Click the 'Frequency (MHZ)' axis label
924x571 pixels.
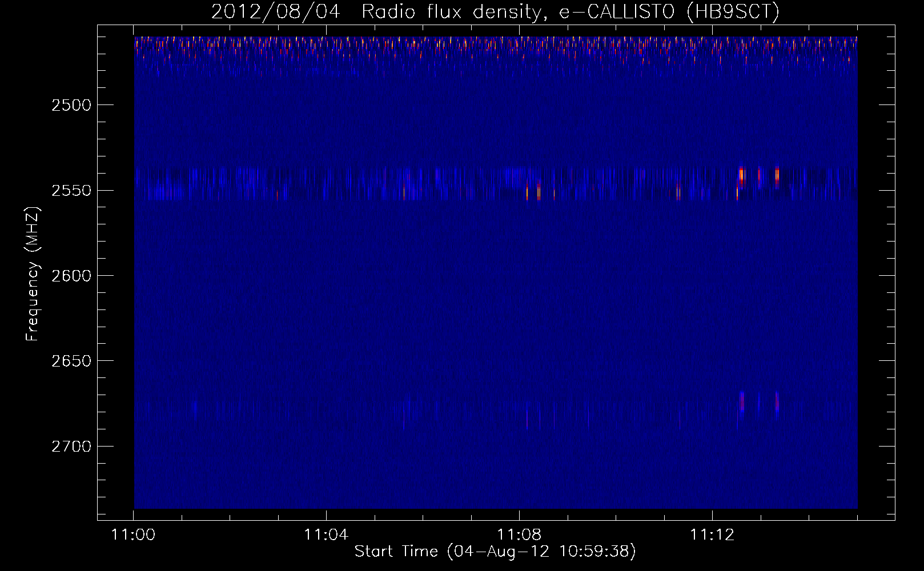pyautogui.click(x=33, y=274)
